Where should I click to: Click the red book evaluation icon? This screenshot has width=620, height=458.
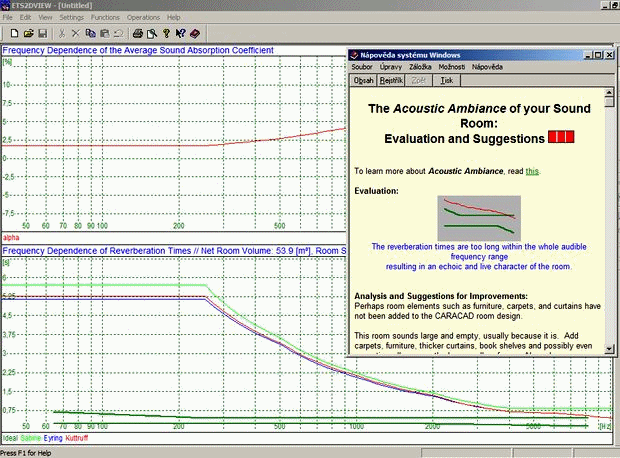point(195,34)
